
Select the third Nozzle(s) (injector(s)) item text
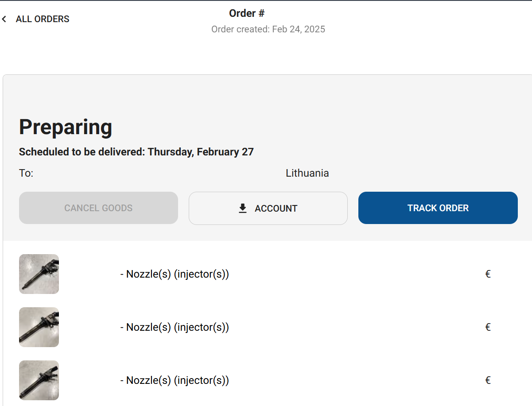175,380
